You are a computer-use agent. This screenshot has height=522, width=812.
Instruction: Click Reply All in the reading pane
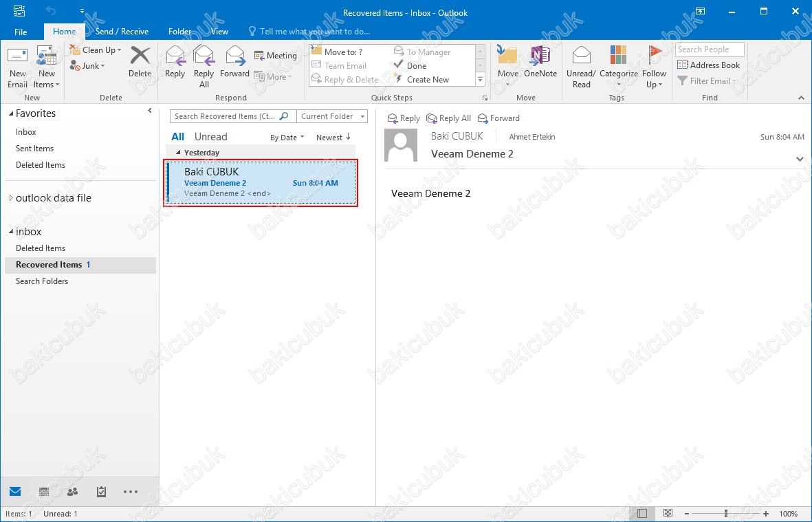click(x=448, y=118)
